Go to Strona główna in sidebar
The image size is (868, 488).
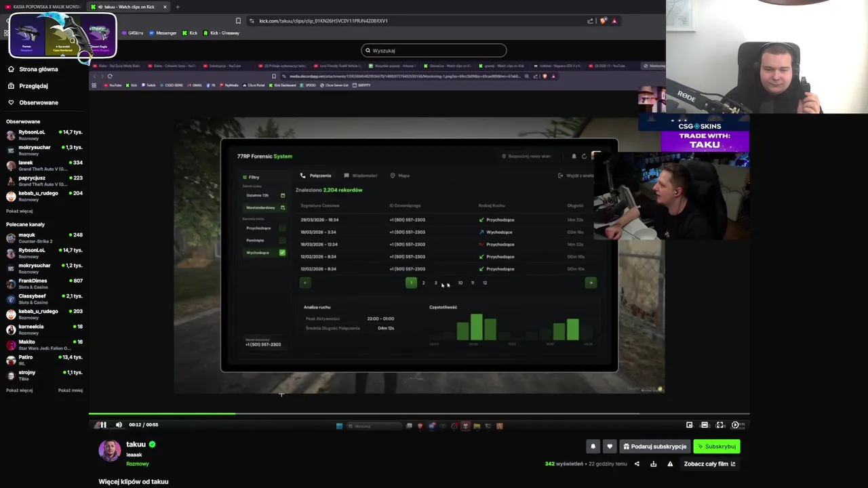33,69
